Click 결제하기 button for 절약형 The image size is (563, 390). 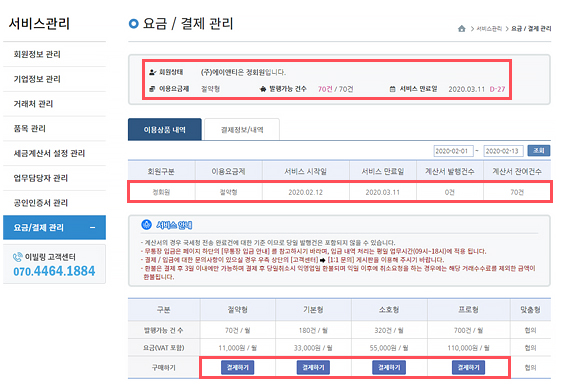point(238,367)
